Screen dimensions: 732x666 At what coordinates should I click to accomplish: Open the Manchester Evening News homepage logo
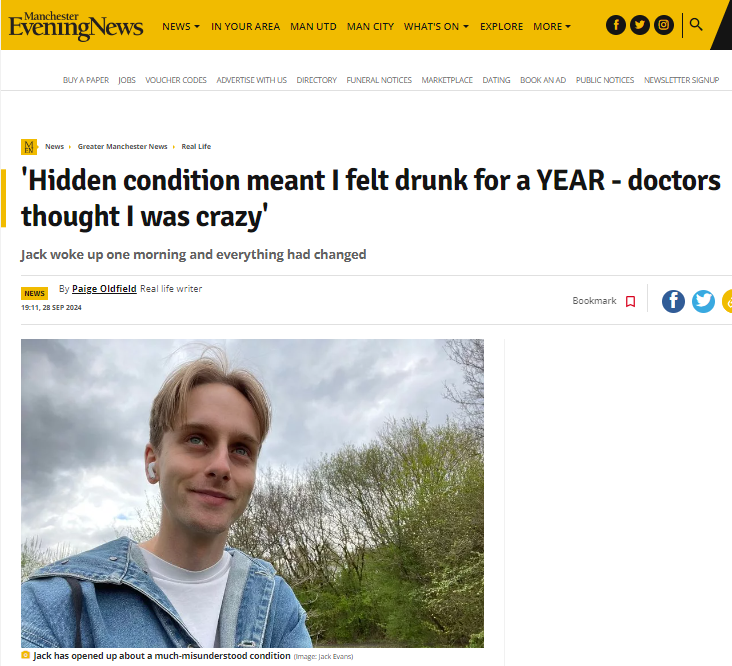(x=76, y=25)
